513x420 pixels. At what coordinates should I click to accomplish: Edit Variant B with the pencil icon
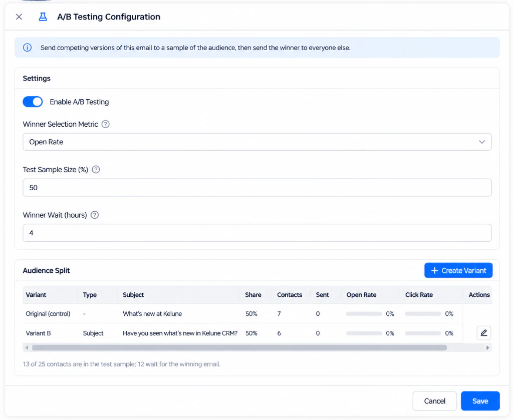(483, 333)
